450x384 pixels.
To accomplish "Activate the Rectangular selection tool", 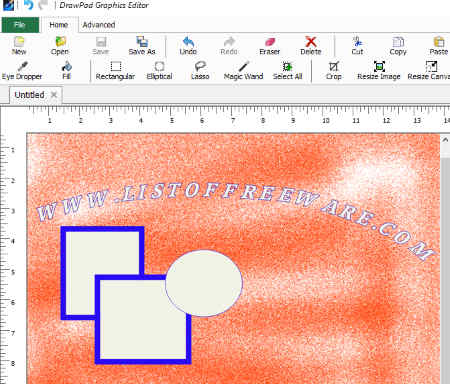I will 115,71.
